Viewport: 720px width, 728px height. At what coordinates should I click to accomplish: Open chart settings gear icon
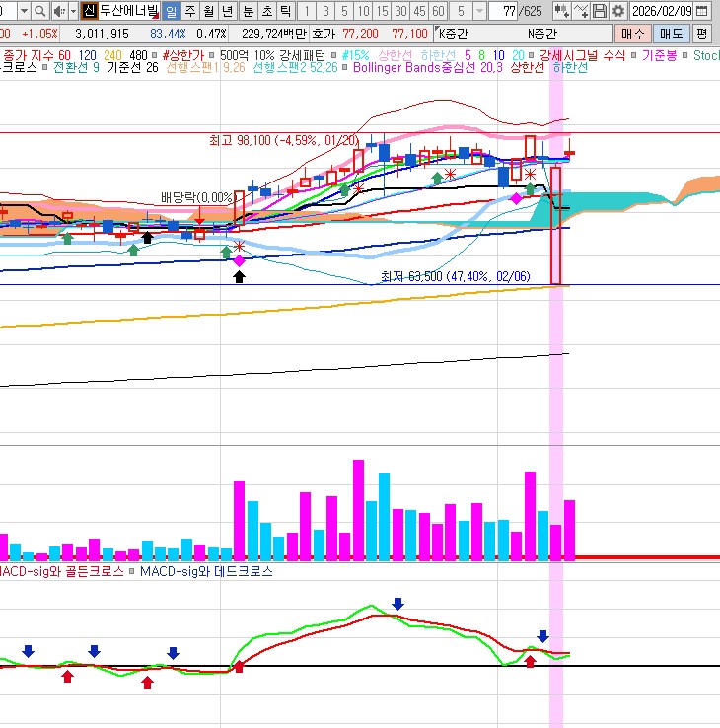point(617,11)
